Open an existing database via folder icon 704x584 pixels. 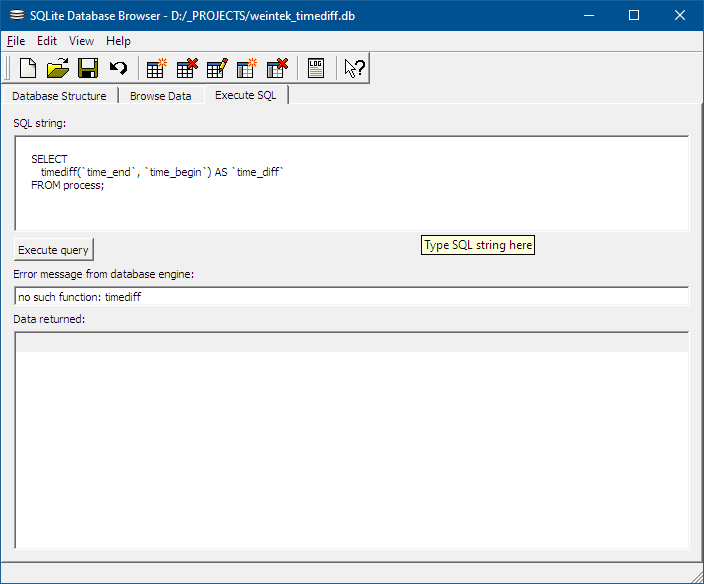(58, 68)
